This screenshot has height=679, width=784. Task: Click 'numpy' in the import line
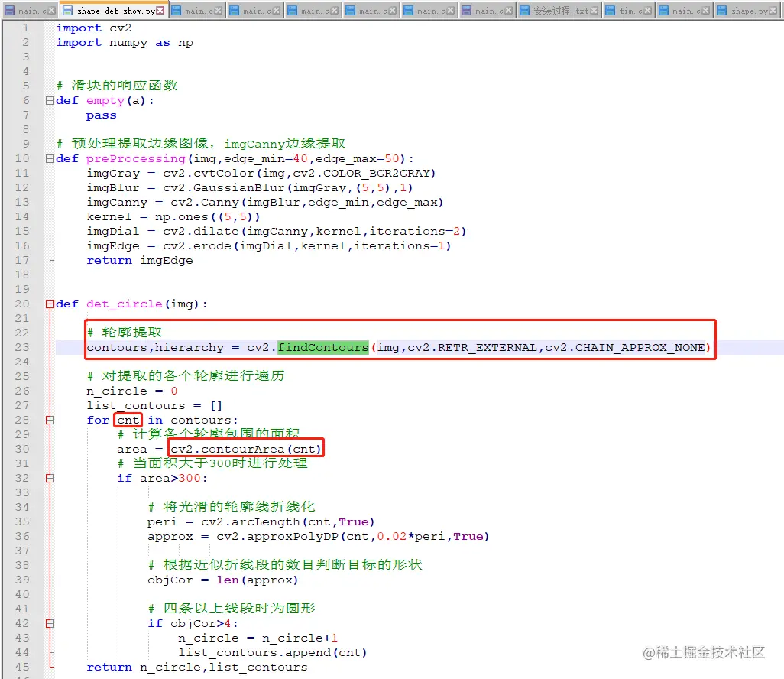128,43
